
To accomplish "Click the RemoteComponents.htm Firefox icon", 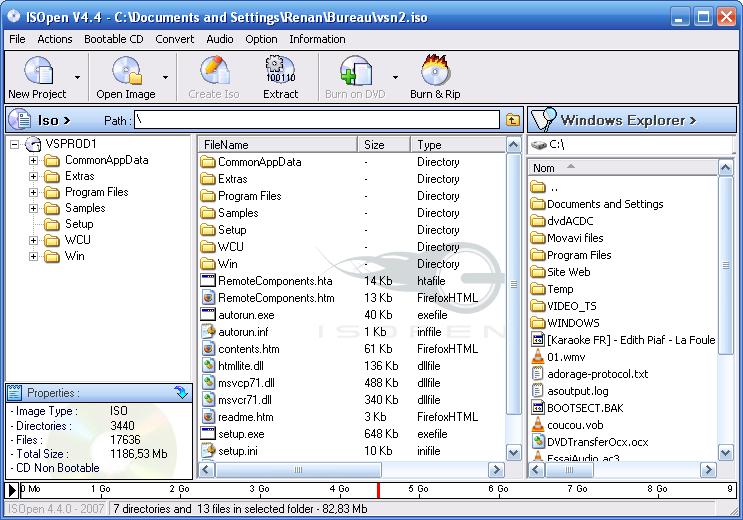I will click(208, 298).
